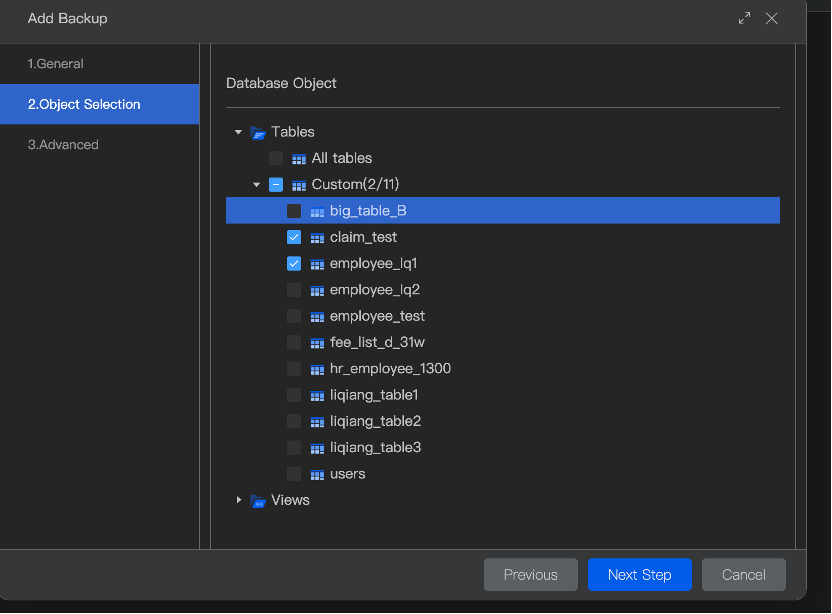Click the hr_employee_1300 table icon

pos(317,369)
